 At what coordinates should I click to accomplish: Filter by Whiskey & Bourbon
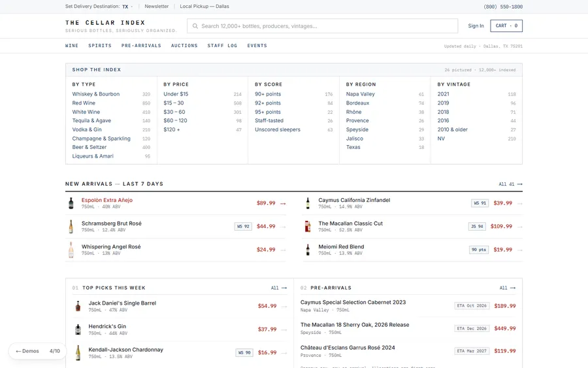tap(96, 94)
